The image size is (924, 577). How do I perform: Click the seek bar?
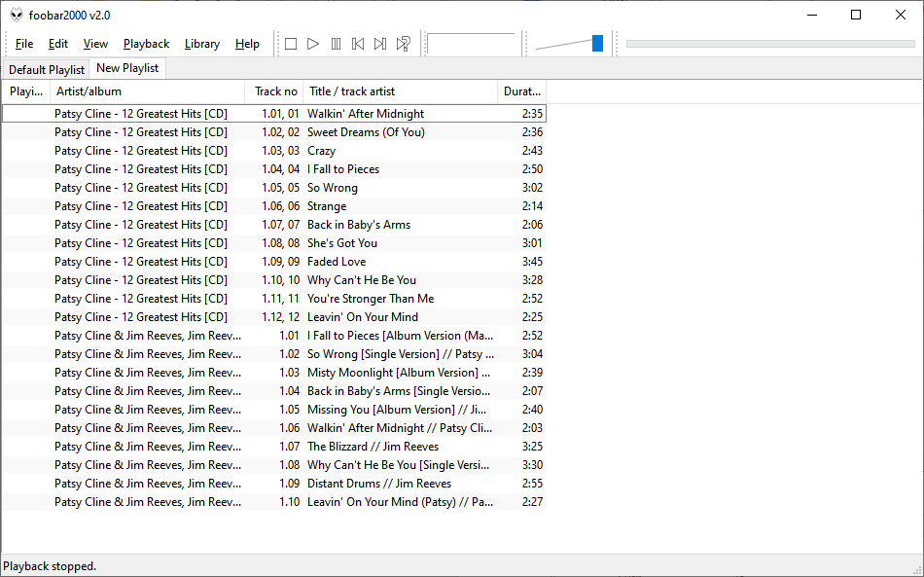click(769, 44)
